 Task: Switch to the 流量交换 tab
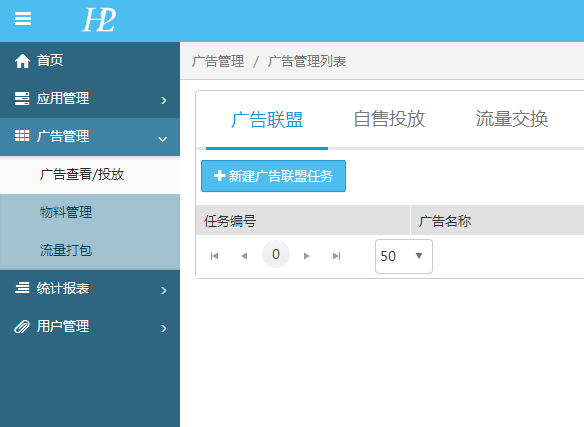(512, 119)
